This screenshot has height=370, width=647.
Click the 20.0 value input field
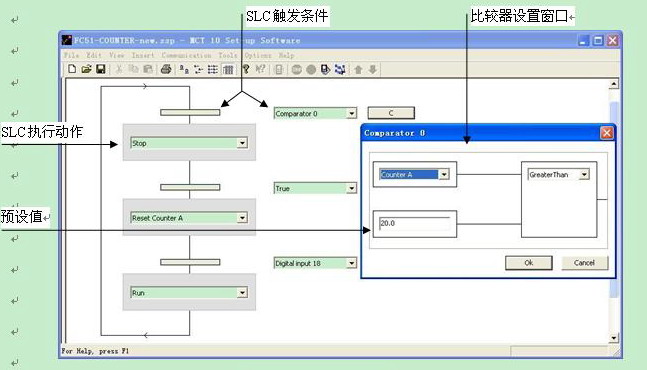(415, 224)
